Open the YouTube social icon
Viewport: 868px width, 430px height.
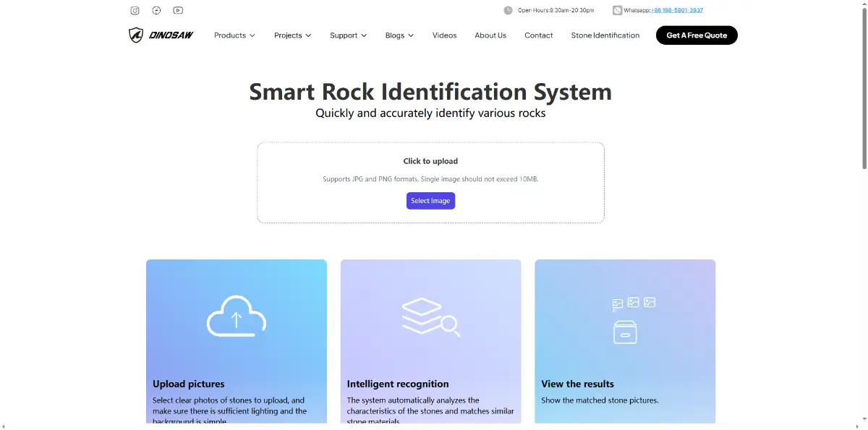178,10
